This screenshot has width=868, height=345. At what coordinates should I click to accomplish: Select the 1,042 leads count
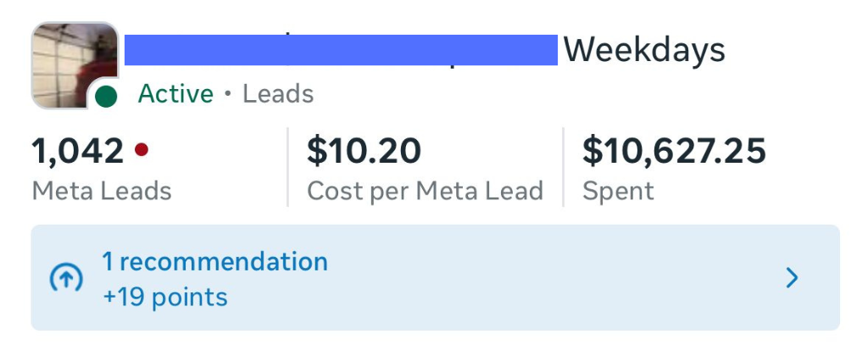pos(77,151)
